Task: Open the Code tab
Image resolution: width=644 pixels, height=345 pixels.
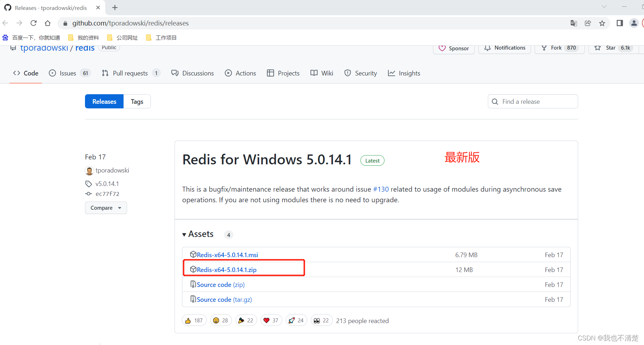Action: [x=26, y=73]
